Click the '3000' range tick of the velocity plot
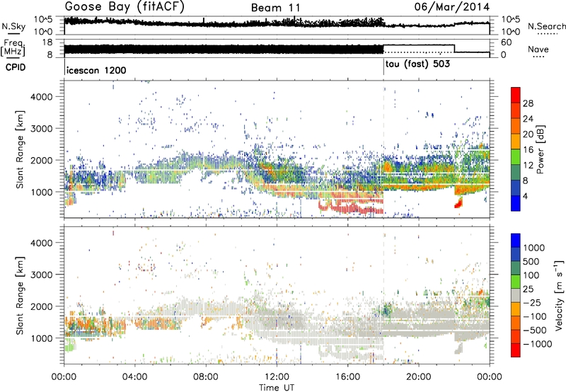The width and height of the screenshot is (566, 392). coord(41,275)
